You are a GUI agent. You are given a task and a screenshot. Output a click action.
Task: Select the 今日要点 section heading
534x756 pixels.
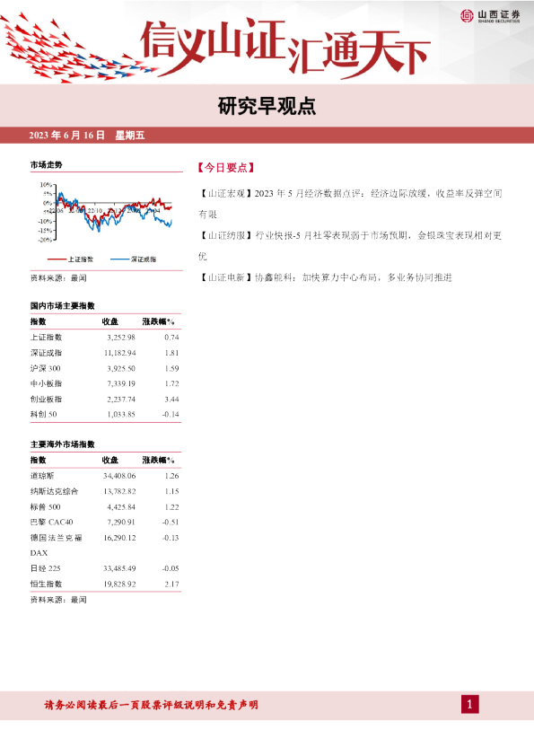[225, 167]
